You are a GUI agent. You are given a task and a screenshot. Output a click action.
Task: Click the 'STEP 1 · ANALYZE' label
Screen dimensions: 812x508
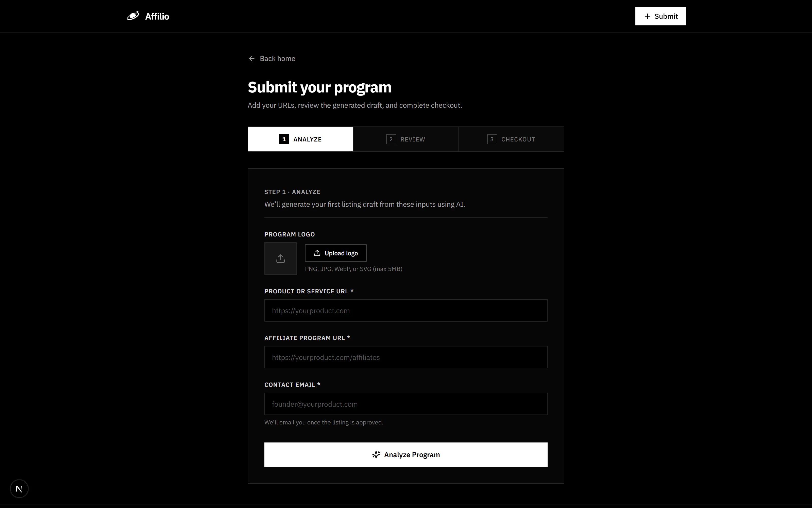pyautogui.click(x=292, y=192)
